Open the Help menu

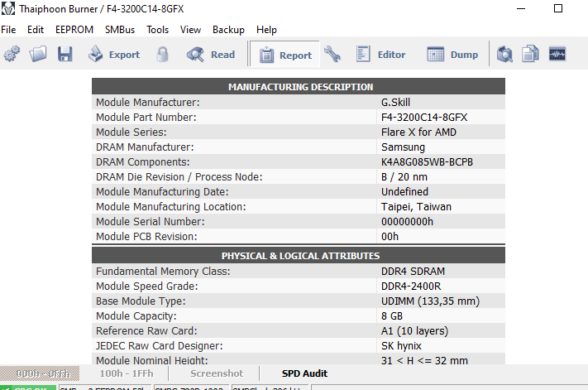(266, 30)
